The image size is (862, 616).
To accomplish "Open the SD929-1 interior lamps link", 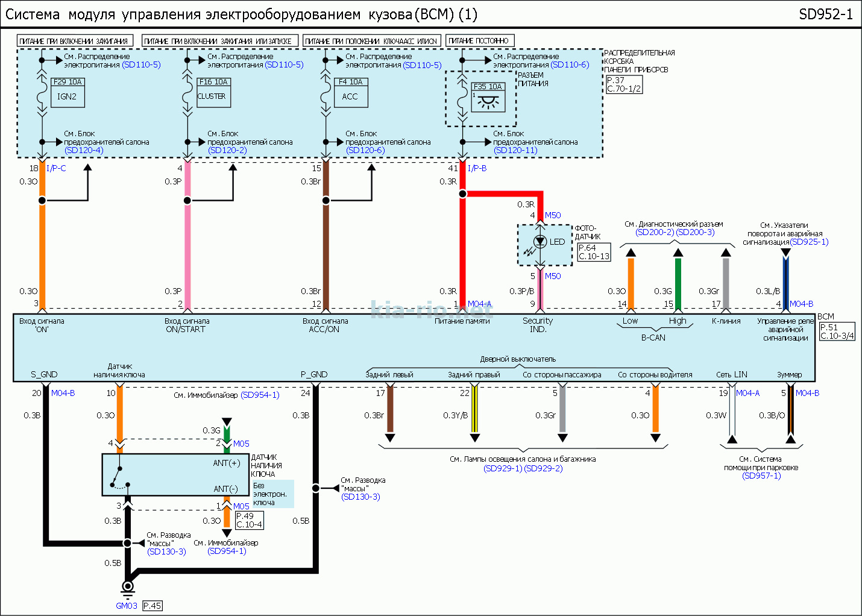I will pos(503,468).
